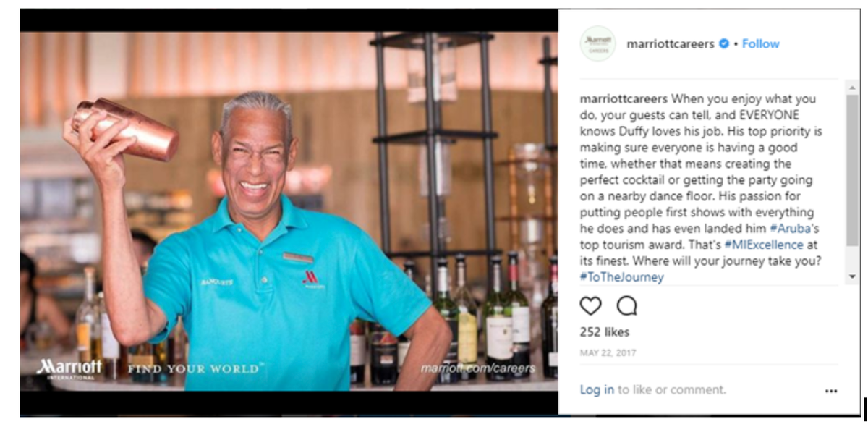The height and width of the screenshot is (427, 868).
Task: Click the caption scrollbar down arrow
Action: 852,277
